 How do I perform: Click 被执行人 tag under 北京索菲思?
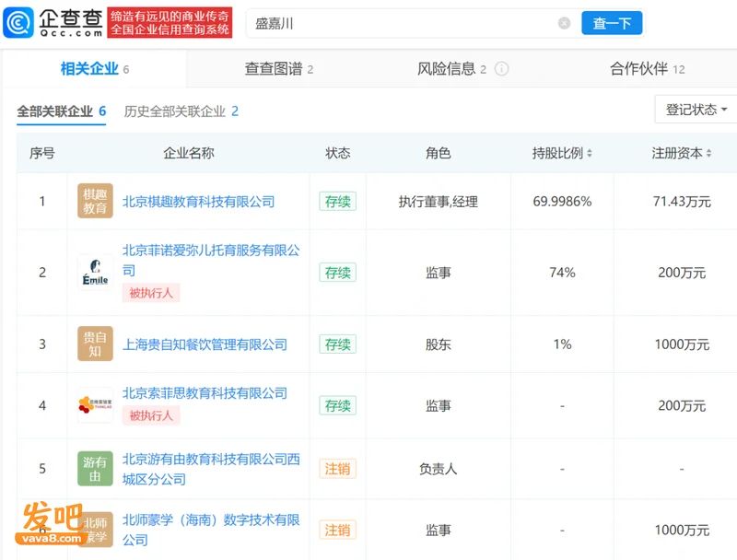[x=151, y=415]
